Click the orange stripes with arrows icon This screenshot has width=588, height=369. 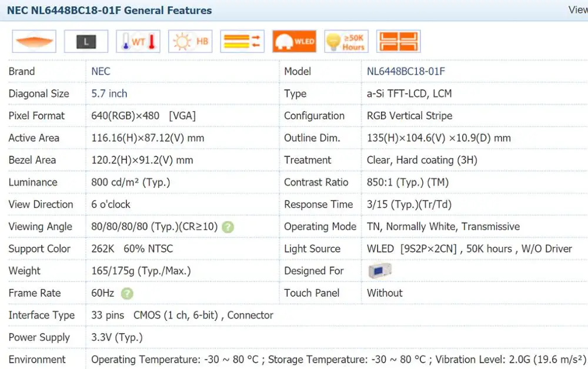click(x=242, y=41)
